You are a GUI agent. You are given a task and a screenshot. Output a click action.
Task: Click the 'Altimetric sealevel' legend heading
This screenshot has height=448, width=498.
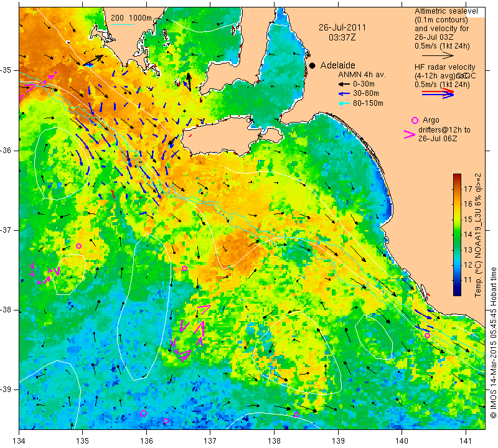446,11
